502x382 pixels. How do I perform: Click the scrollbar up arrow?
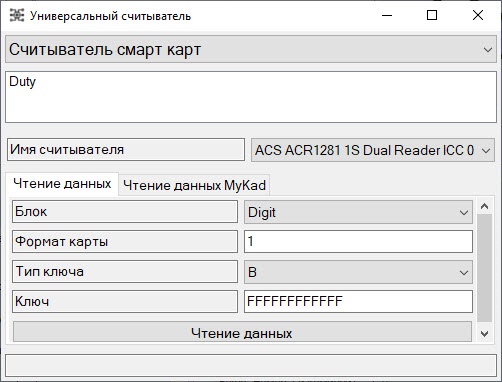485,207
